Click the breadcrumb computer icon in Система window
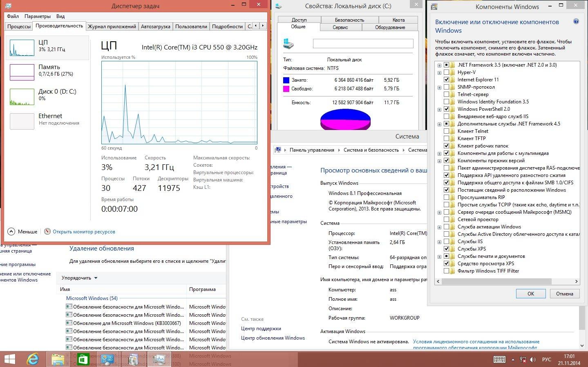Viewport: 588px width, 367px height. pos(278,150)
